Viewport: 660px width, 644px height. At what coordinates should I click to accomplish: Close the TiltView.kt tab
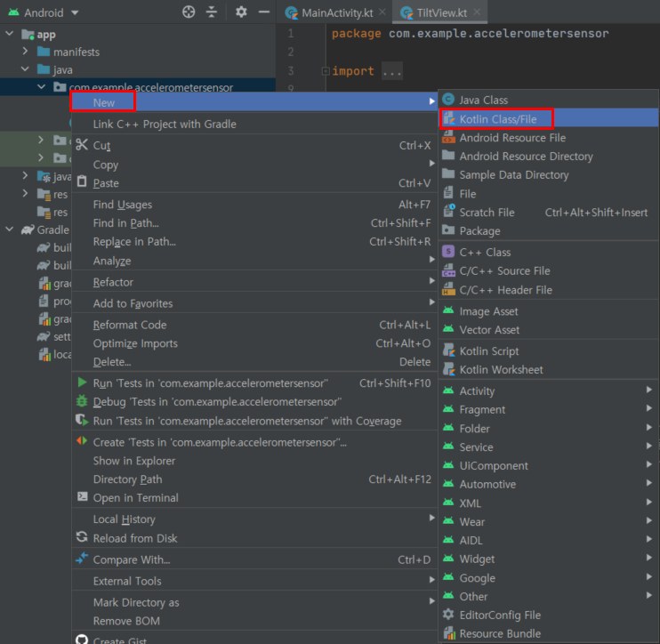(477, 12)
